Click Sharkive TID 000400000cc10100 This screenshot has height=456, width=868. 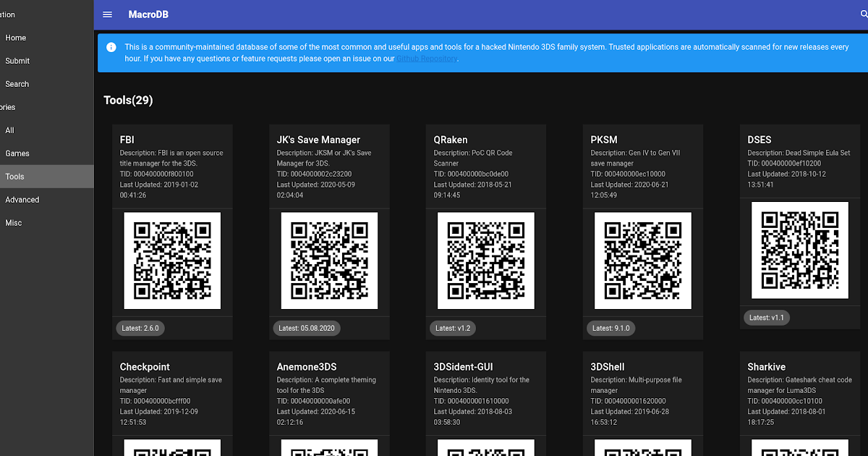tap(785, 401)
